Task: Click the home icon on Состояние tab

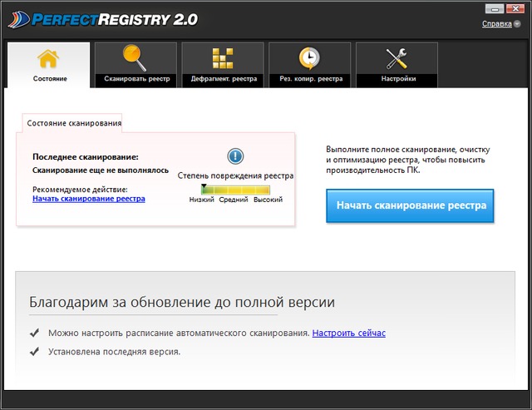Action: click(x=48, y=59)
